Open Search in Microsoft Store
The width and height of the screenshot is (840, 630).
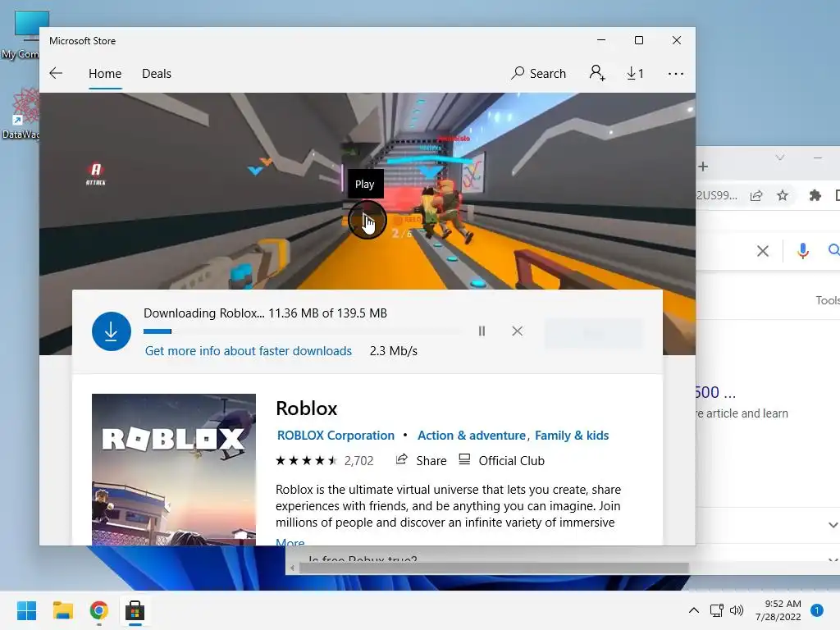point(538,73)
